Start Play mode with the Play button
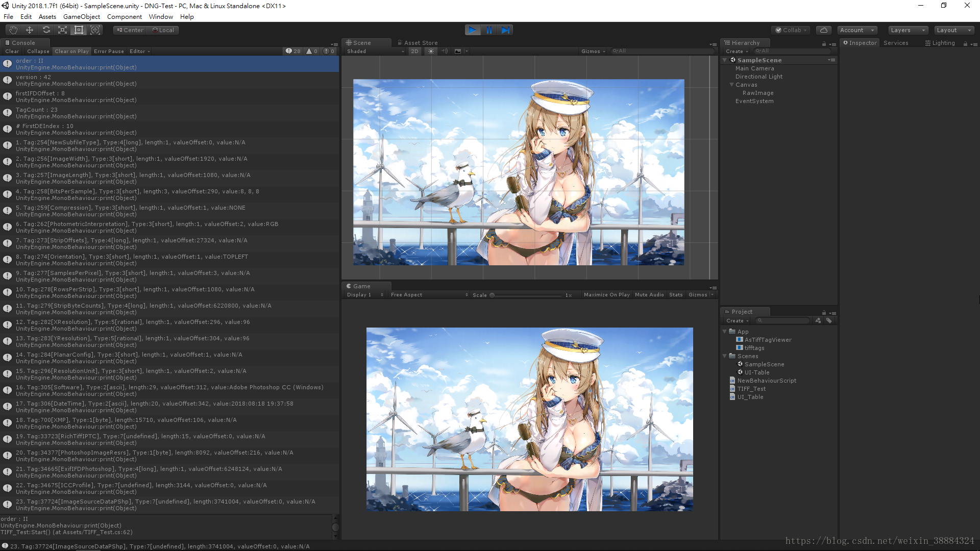Image resolution: width=980 pixels, height=551 pixels. (473, 30)
